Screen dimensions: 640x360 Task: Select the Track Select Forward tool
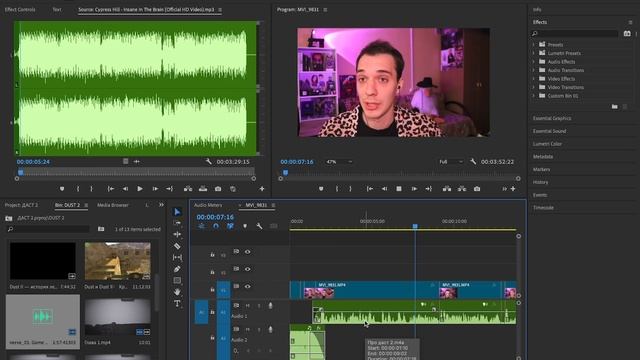click(177, 223)
